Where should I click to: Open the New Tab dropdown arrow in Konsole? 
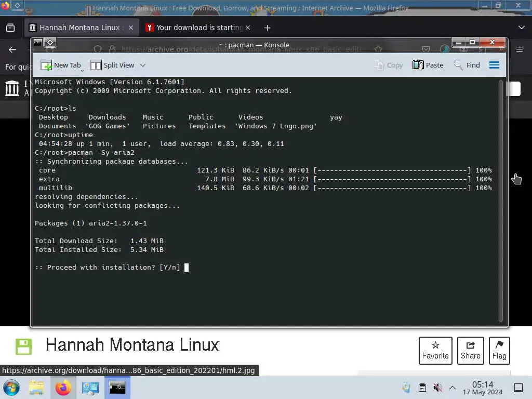pyautogui.click(x=82, y=71)
